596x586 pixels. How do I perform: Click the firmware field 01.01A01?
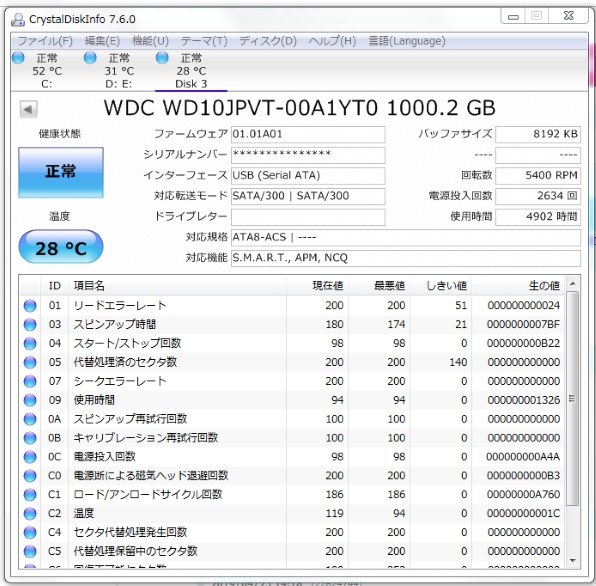pyautogui.click(x=308, y=135)
